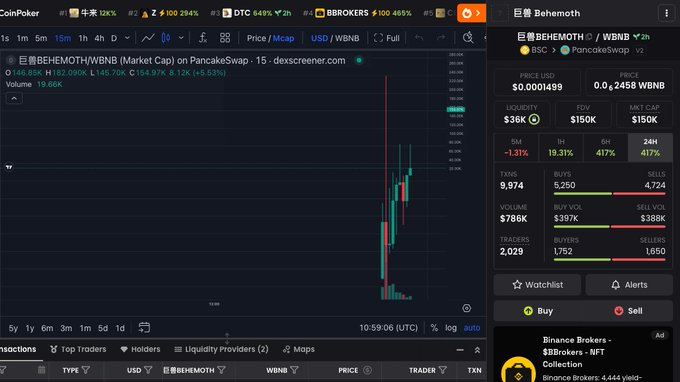Open the line chart style icon
This screenshot has height=382, width=680.
(x=148, y=38)
